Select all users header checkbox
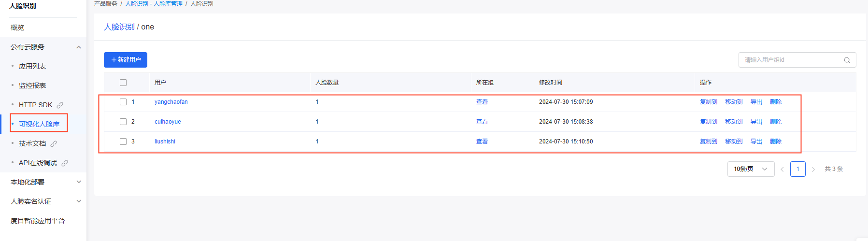868x241 pixels. coord(123,83)
